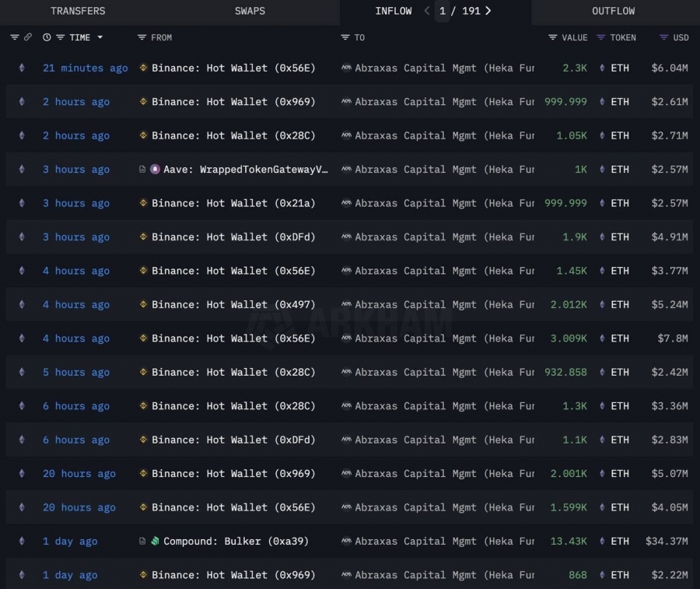
Task: Open the '21 minutes ago' transaction link
Action: coord(86,68)
